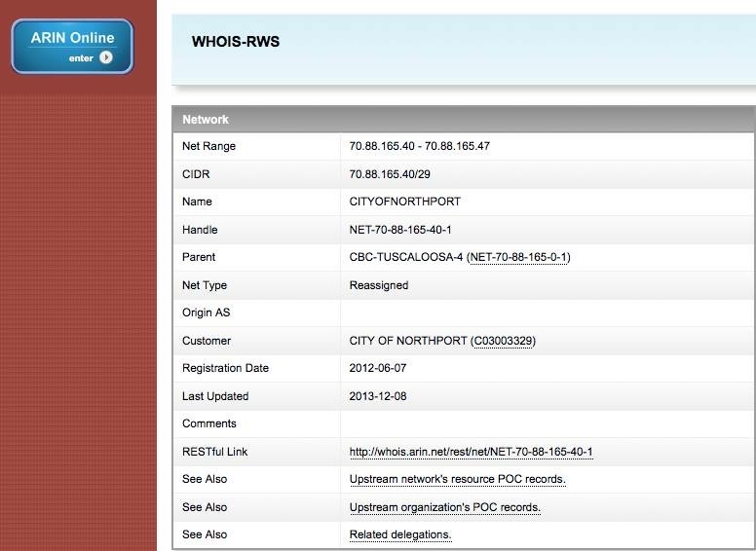Follow the whois.arin.net RESTful link URL
The height and width of the screenshot is (551, 756).
click(471, 453)
